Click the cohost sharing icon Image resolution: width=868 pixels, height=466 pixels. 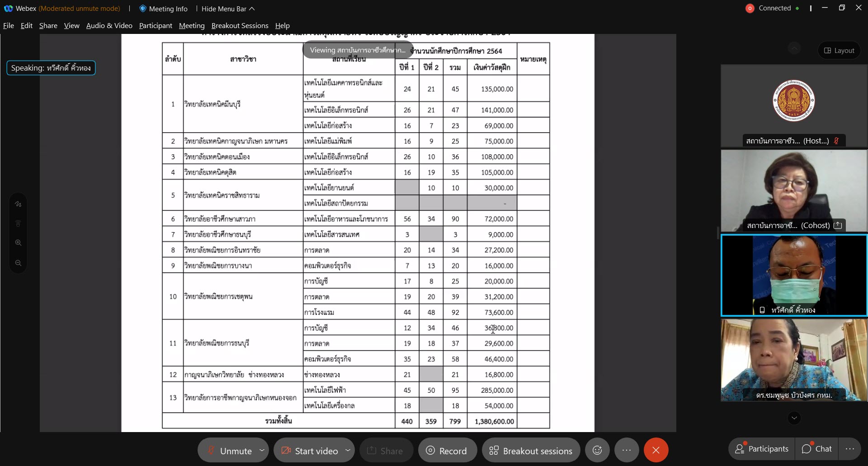(x=838, y=225)
